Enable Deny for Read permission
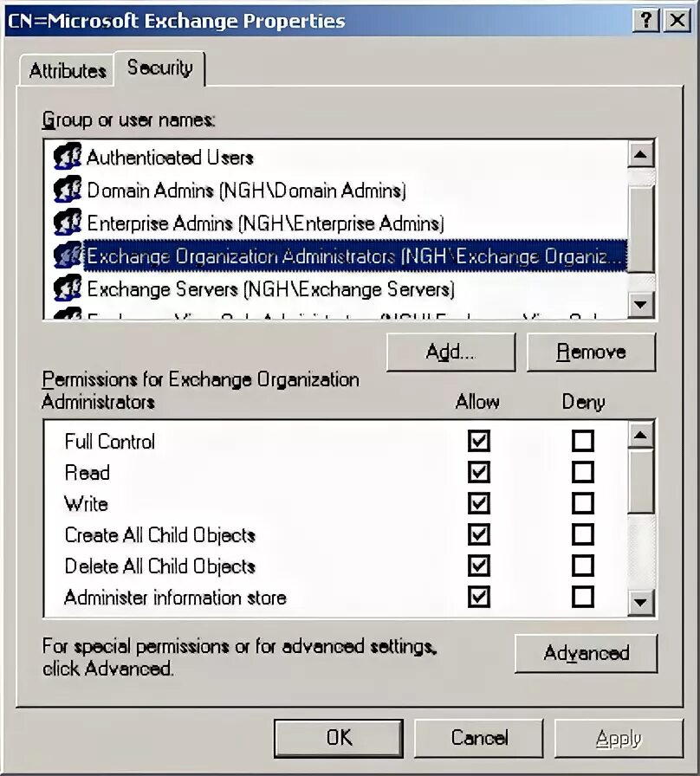 (x=584, y=472)
